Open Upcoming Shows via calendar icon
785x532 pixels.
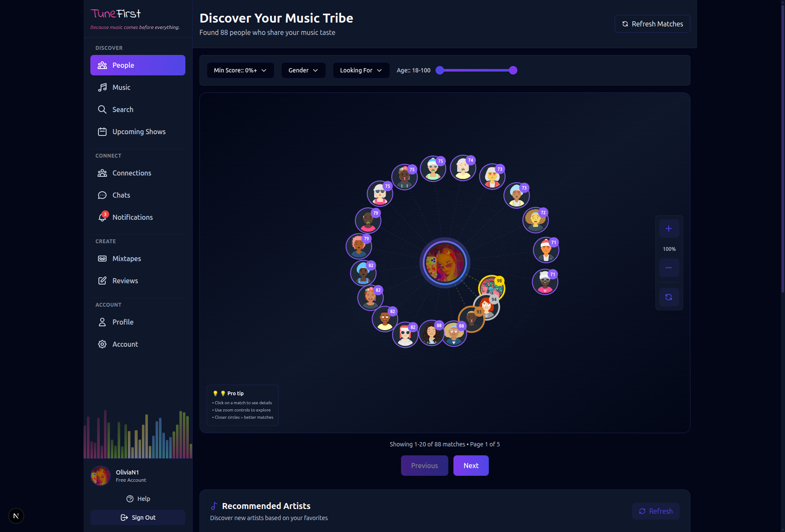[x=102, y=132]
